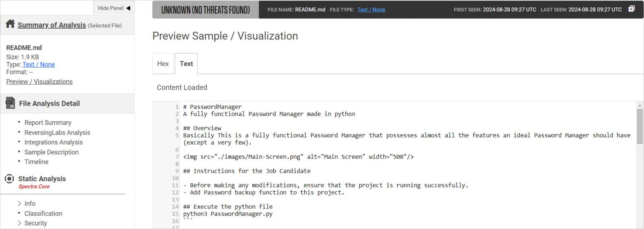Viewport: 644px width, 229px height.
Task: Click the img src Main-Screen.png line
Action: click(298, 157)
